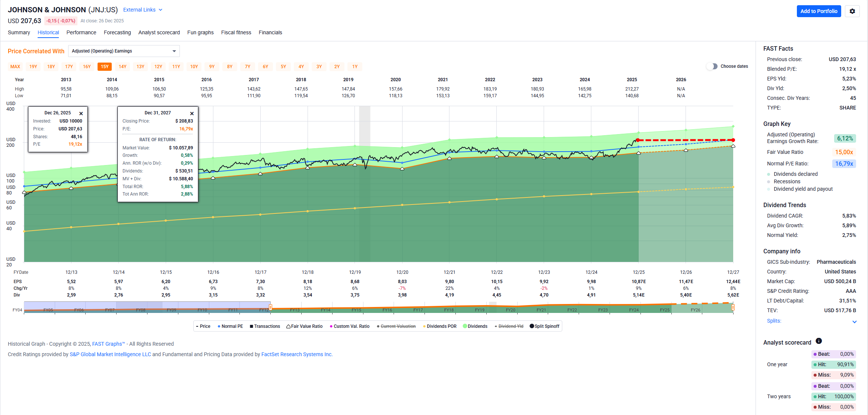868x415 pixels.
Task: Select the 10Y time range button
Action: [x=194, y=67]
